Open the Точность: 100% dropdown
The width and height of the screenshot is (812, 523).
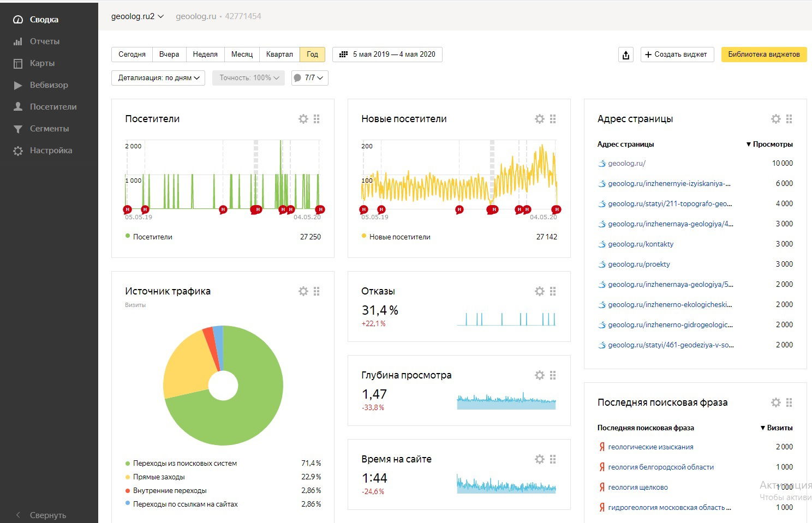coord(248,78)
